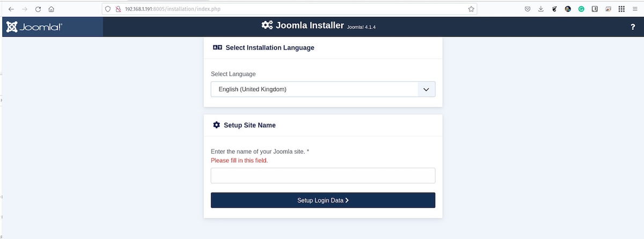Go back with browser back arrow
Screen dimensions: 644x239
(x=11, y=9)
